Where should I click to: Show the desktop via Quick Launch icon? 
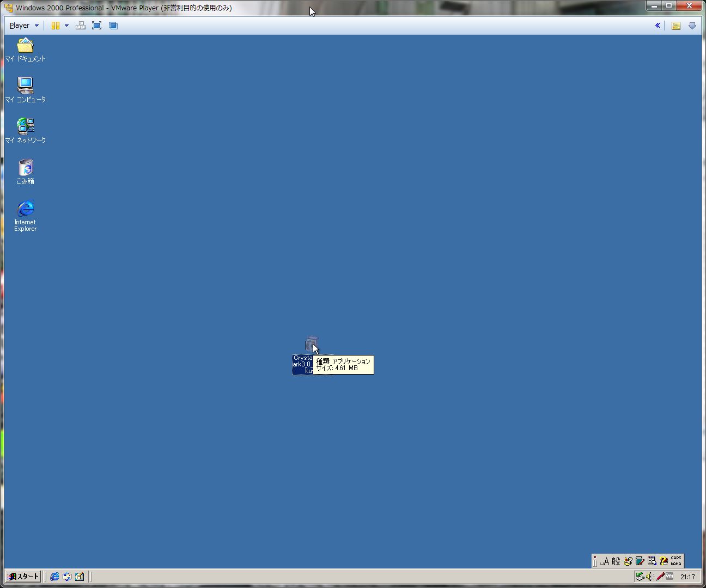pos(80,577)
